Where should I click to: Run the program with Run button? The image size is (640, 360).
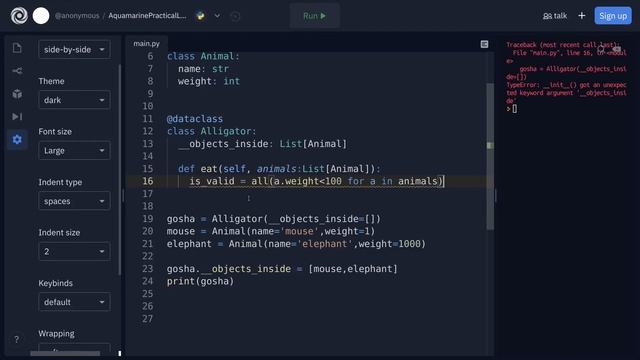tap(314, 16)
